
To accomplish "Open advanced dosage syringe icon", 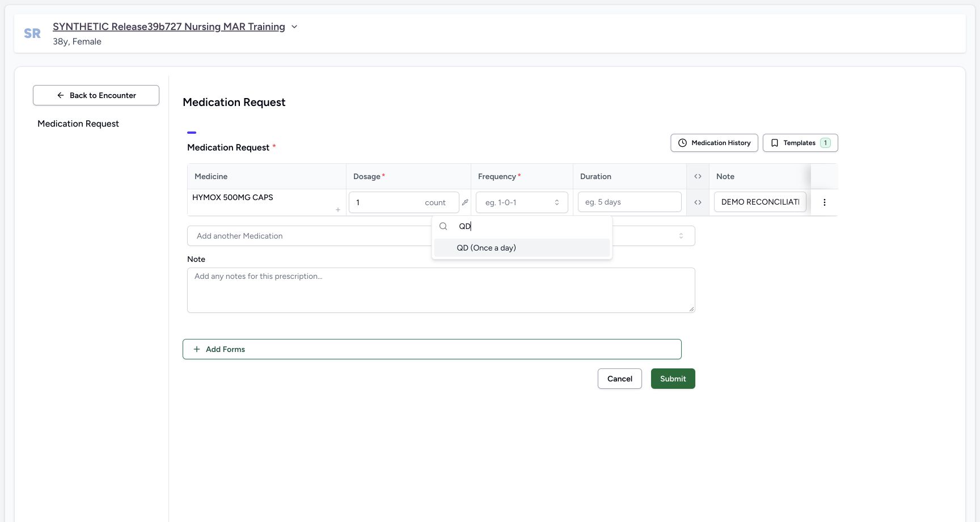I will pyautogui.click(x=465, y=202).
